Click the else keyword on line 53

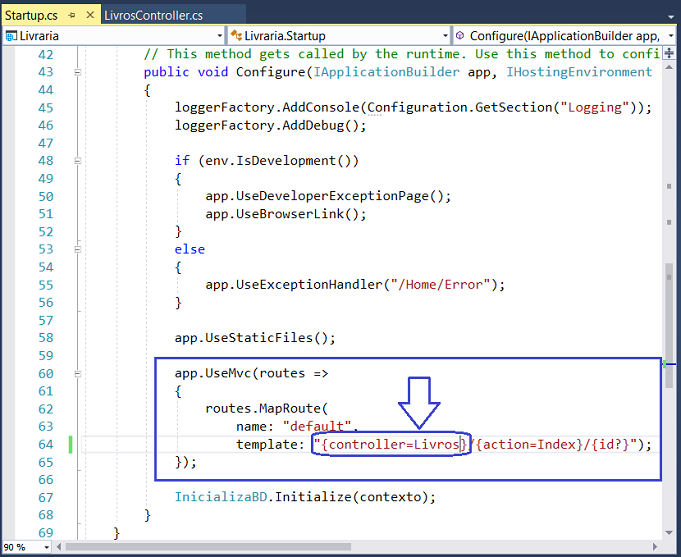(189, 249)
